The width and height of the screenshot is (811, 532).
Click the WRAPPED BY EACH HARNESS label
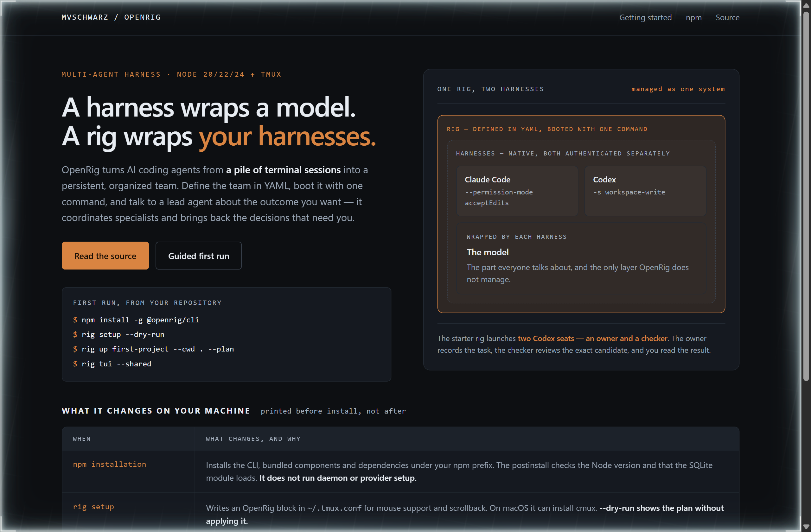click(517, 237)
